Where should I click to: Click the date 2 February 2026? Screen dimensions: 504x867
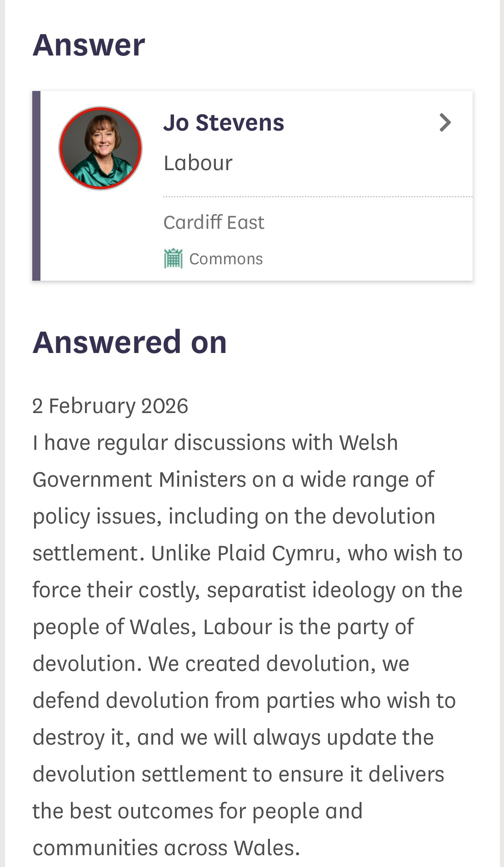coord(110,406)
